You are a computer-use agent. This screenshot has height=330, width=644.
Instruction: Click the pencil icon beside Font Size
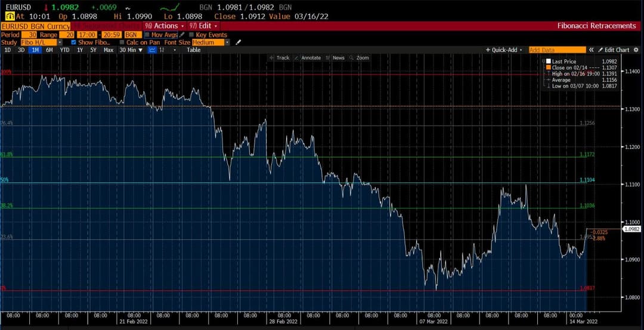pos(238,42)
